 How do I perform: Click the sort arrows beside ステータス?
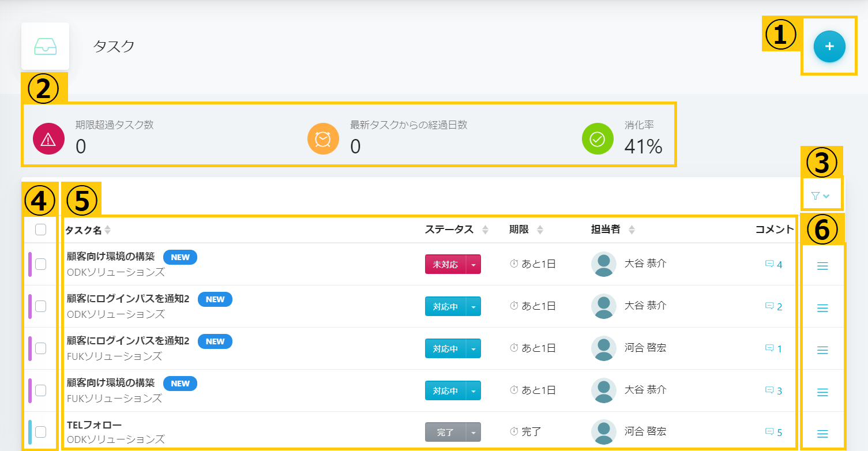click(x=485, y=230)
